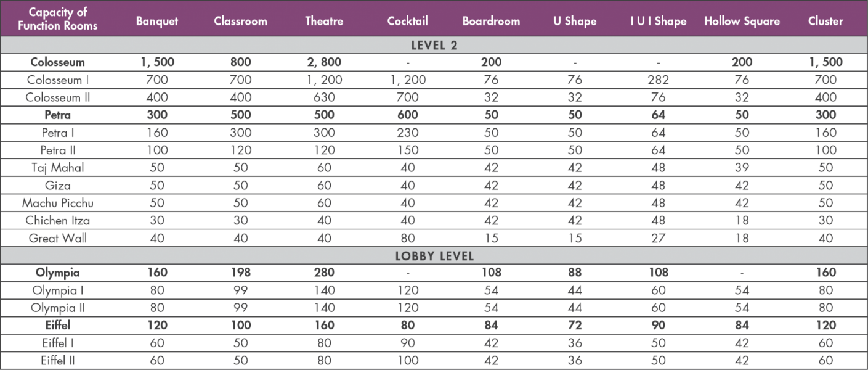
Task: Click the Capacity of Function Rooms header
Action: (x=58, y=19)
